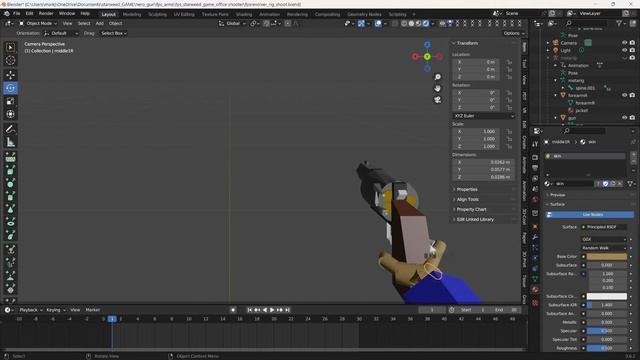This screenshot has height=360, width=640.
Task: Switch to Shading workspace tab
Action: pyautogui.click(x=244, y=14)
